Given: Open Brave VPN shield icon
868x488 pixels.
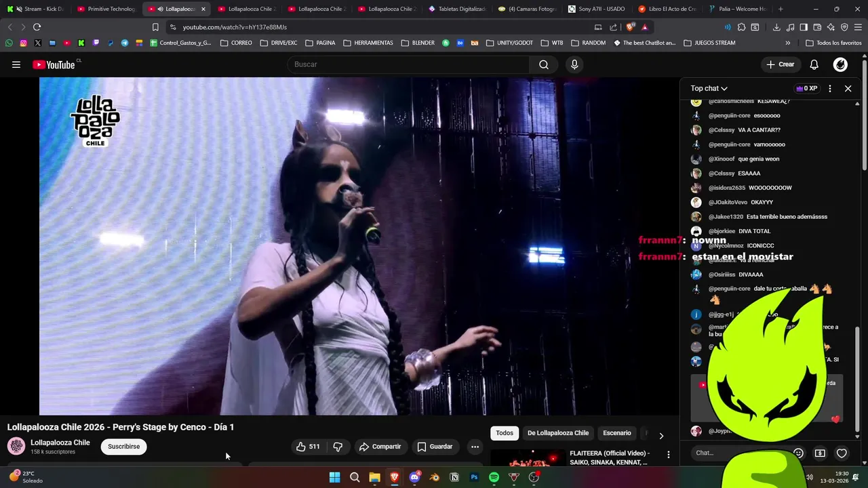Looking at the screenshot, I should click(x=844, y=27).
